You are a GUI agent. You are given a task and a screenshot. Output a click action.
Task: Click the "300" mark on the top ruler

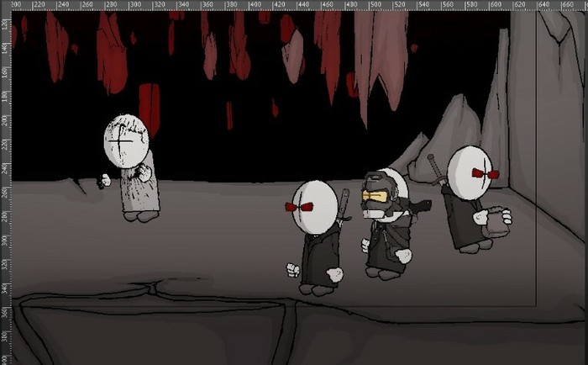(135, 4)
